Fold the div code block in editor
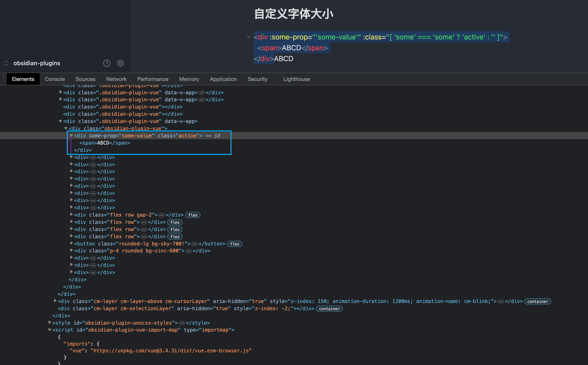 coord(249,37)
